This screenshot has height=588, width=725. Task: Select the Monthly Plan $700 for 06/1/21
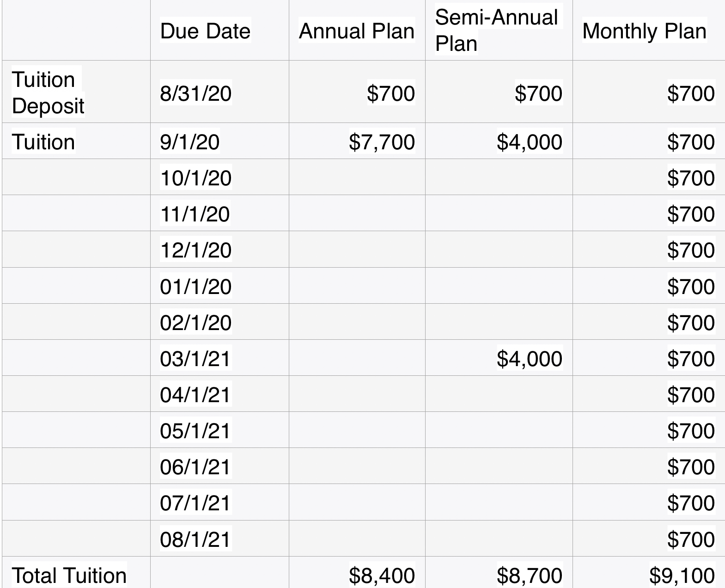[x=691, y=466]
